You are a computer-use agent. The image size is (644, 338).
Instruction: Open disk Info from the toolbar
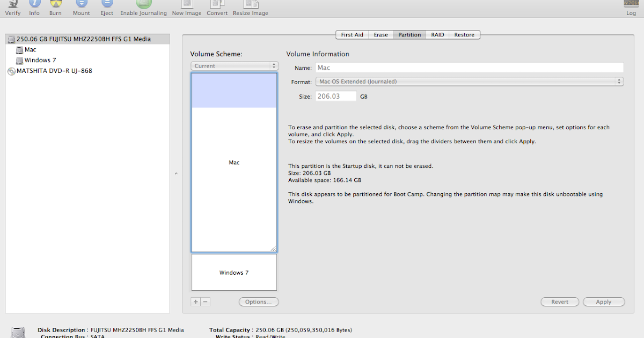34,8
